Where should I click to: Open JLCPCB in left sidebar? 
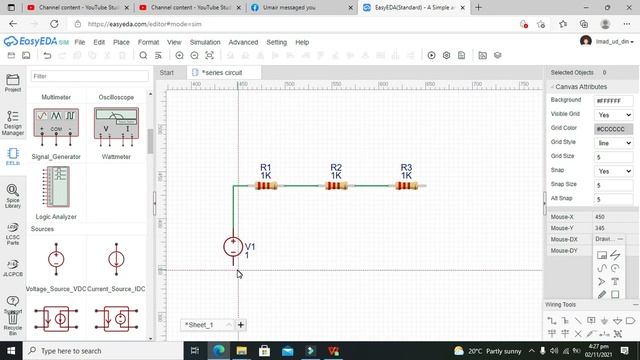[13, 268]
